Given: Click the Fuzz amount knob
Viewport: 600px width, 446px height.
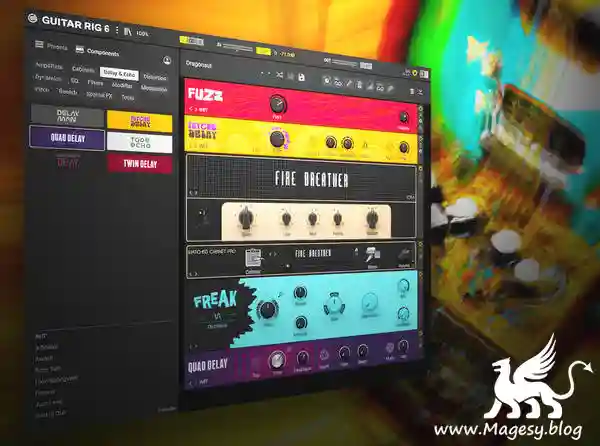Looking at the screenshot, I should [278, 104].
